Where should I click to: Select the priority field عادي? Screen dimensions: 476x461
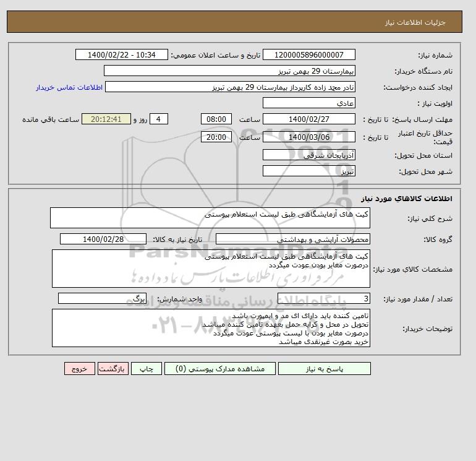pos(308,103)
